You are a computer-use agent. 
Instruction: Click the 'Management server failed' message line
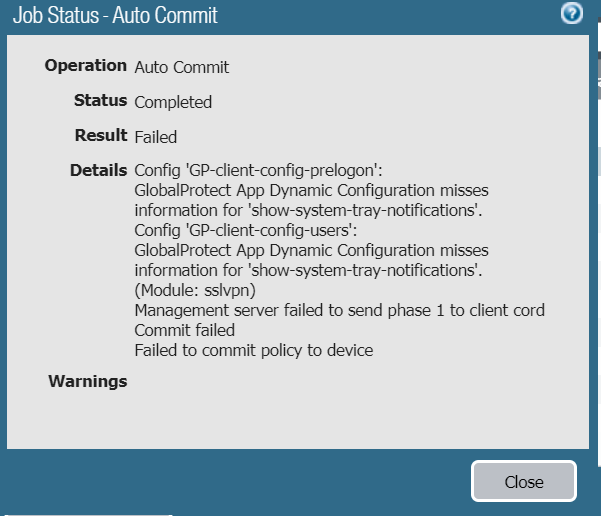click(x=339, y=310)
